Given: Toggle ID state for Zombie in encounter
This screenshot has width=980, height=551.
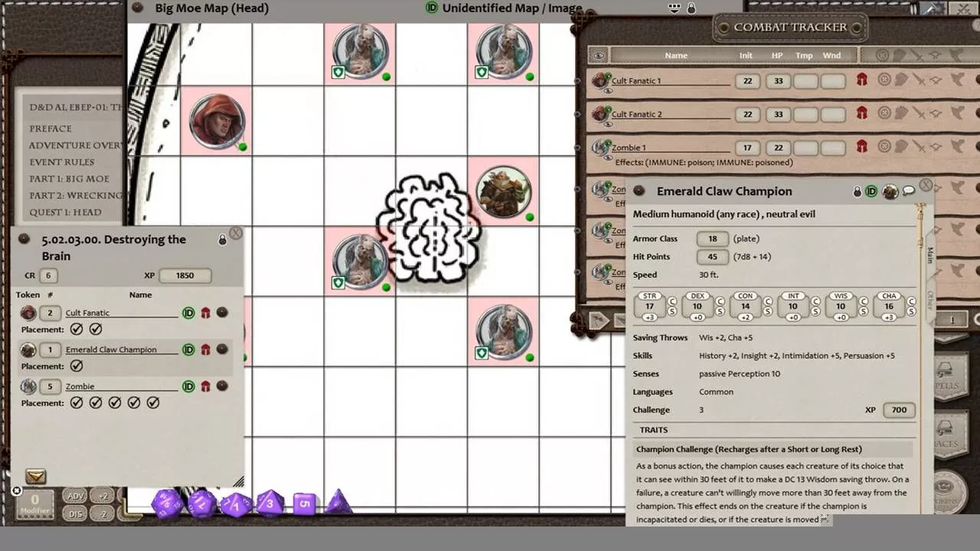Looking at the screenshot, I should coord(188,386).
